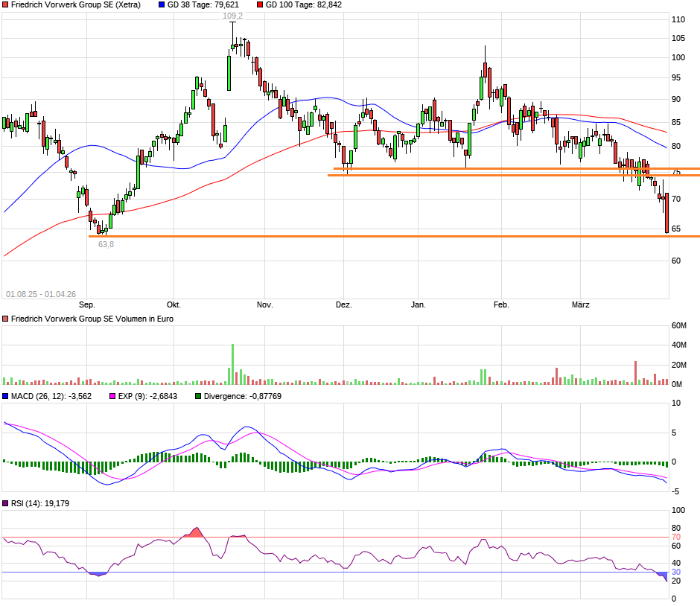Viewport: 700px width, 606px height.
Task: Select the 109,2 high price label
Action: (x=232, y=16)
